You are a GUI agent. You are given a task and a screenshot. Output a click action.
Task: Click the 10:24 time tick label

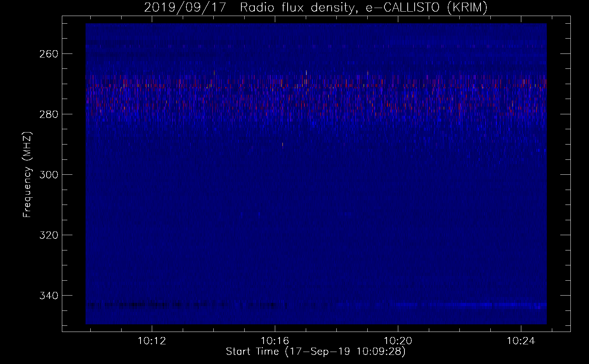(521, 341)
